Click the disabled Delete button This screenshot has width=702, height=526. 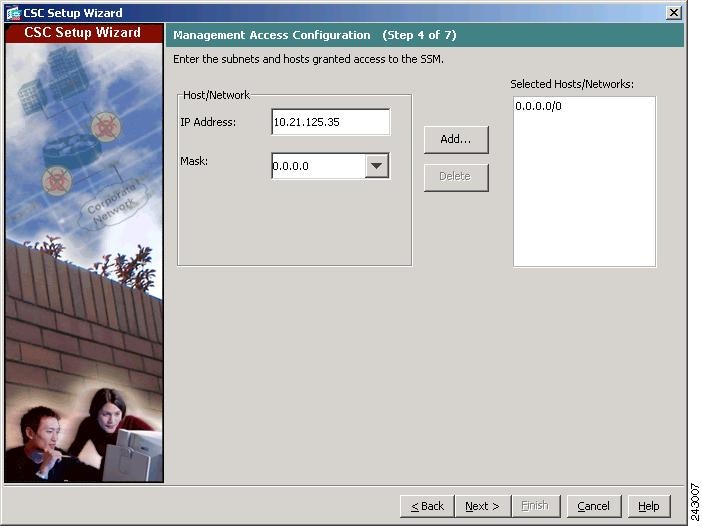point(456,177)
